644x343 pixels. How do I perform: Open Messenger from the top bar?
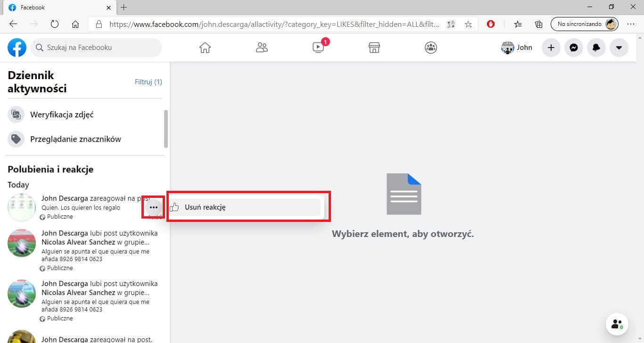(574, 48)
